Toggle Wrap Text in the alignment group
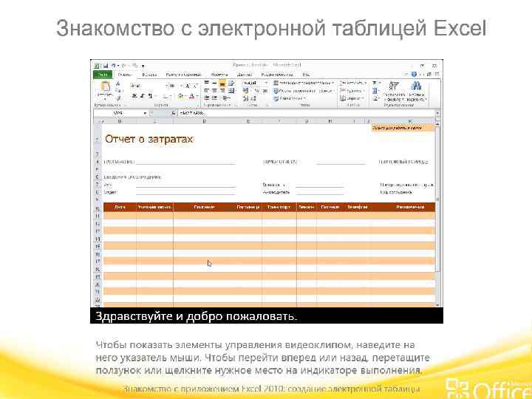The image size is (532, 399). tap(231, 83)
